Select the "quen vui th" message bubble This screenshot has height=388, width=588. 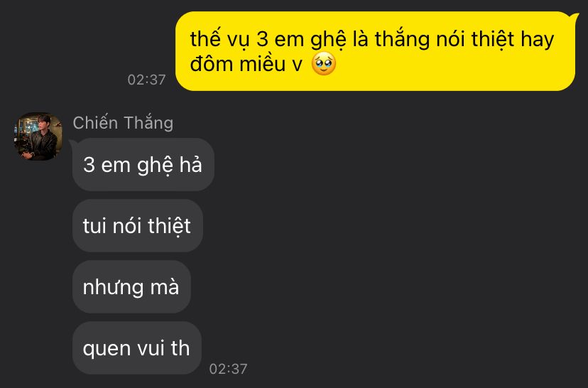[137, 347]
